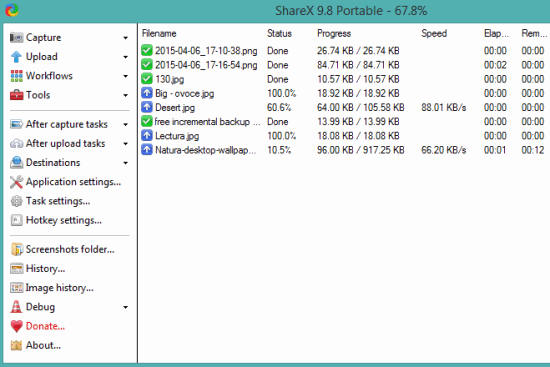550x367 pixels.
Task: Click the Workflows grid icon
Action: click(x=16, y=76)
